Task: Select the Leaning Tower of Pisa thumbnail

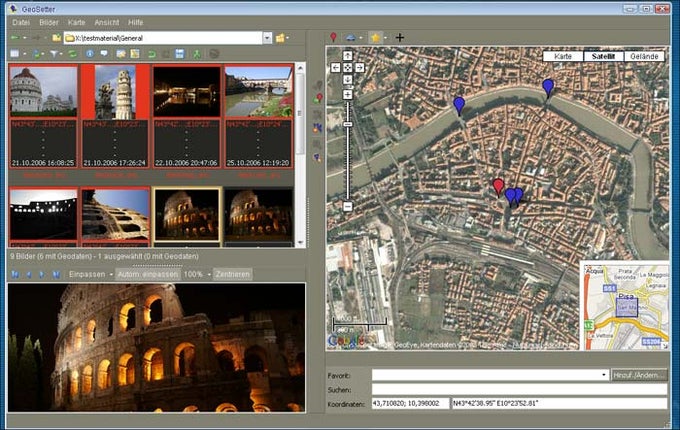Action: click(x=115, y=93)
